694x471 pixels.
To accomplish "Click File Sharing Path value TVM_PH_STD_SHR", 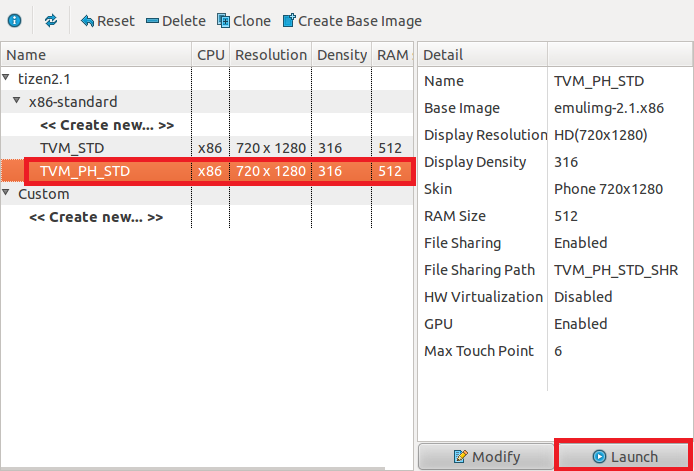I will pos(616,270).
